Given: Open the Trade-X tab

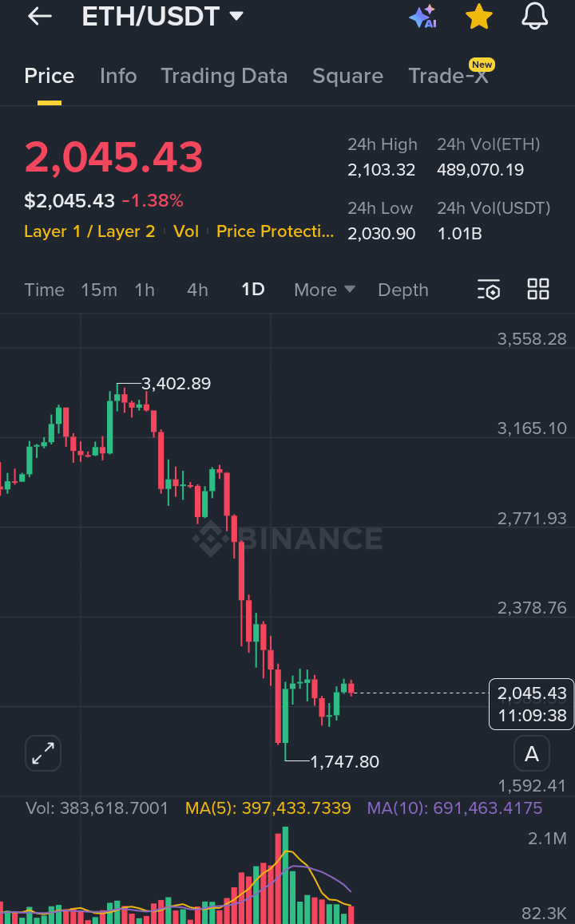Looking at the screenshot, I should (x=449, y=76).
